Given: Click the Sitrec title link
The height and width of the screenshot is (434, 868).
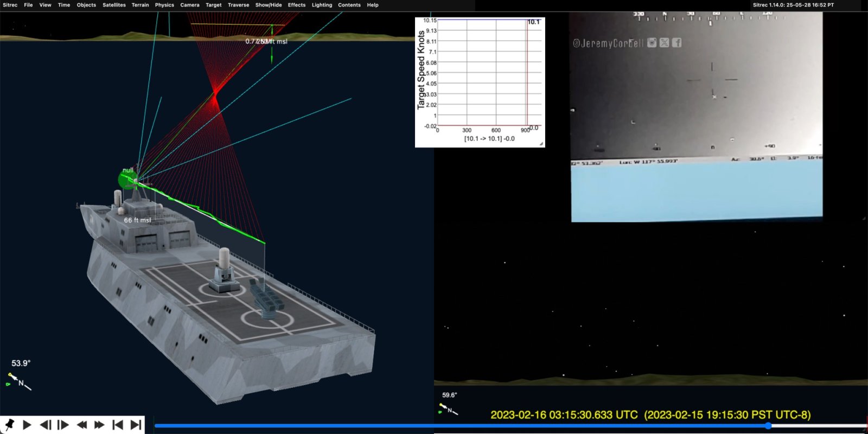Looking at the screenshot, I should pyautogui.click(x=10, y=5).
